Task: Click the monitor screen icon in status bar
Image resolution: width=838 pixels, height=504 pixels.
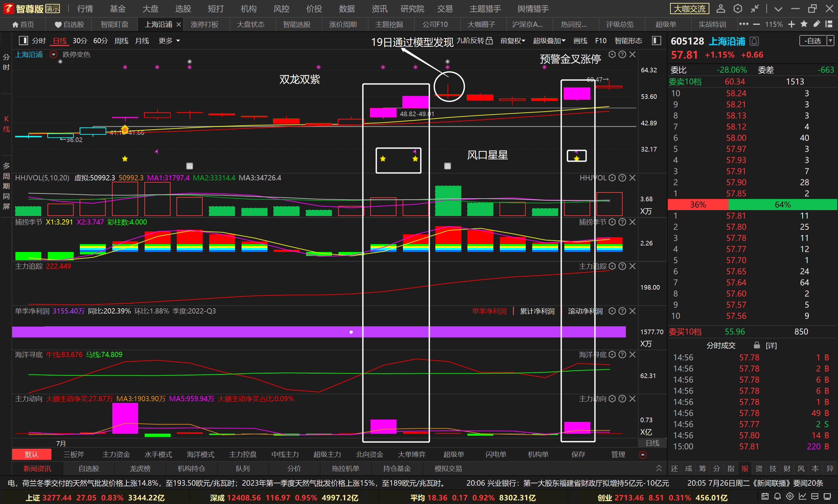Action: [828, 496]
